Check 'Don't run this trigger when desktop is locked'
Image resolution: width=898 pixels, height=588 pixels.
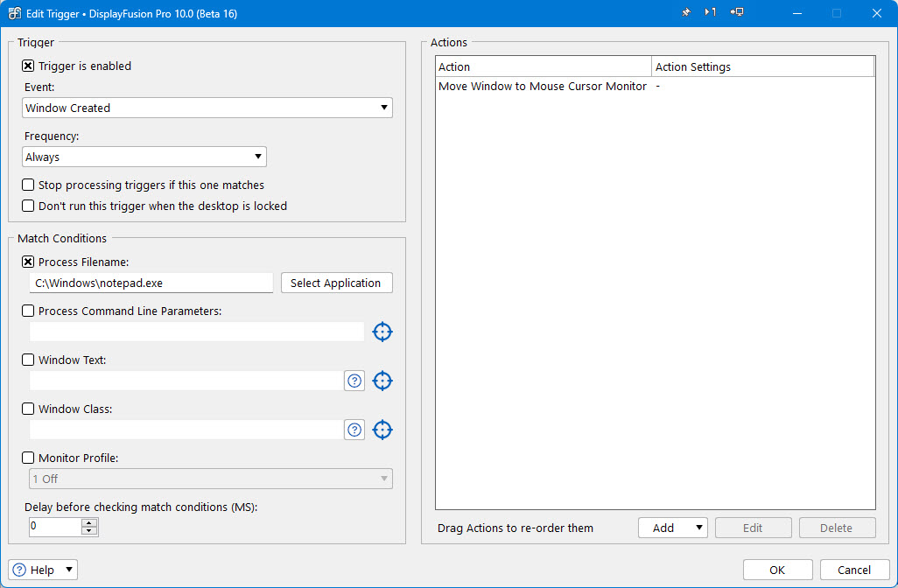pos(29,206)
